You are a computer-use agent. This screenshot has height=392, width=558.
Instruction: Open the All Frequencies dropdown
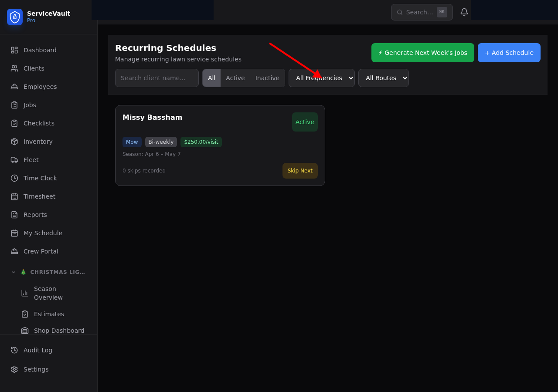tap(321, 78)
